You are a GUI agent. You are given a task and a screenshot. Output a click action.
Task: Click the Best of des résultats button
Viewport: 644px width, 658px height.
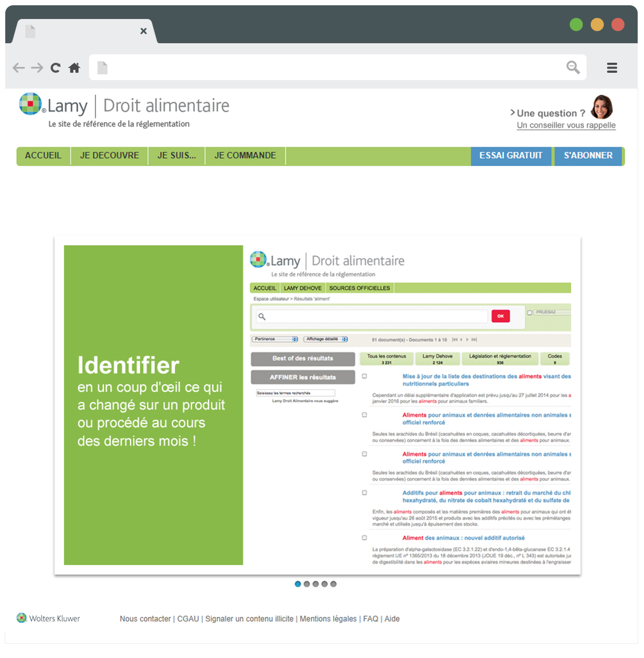click(303, 359)
